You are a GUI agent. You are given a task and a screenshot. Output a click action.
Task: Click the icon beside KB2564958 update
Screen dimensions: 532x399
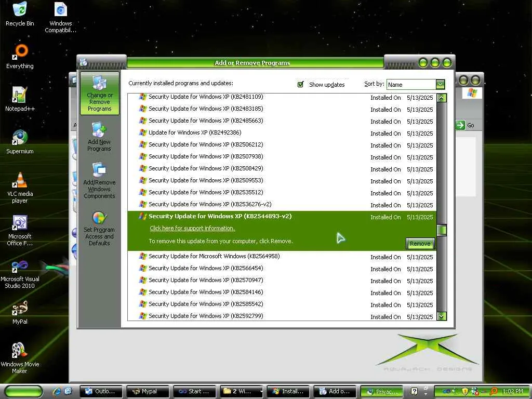(x=143, y=257)
